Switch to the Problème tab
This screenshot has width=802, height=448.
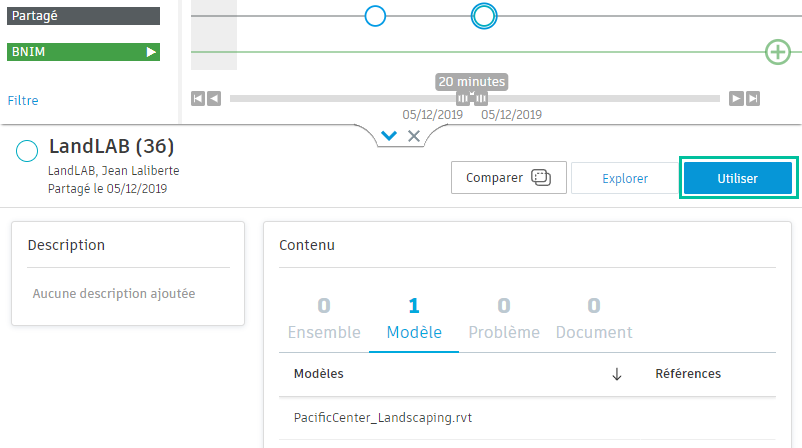pyautogui.click(x=504, y=319)
